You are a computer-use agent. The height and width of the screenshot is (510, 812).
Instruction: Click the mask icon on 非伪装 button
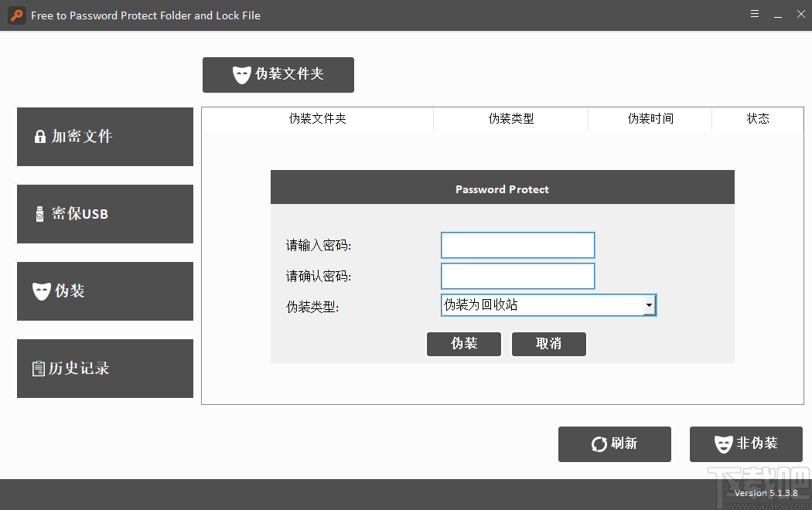pyautogui.click(x=722, y=444)
